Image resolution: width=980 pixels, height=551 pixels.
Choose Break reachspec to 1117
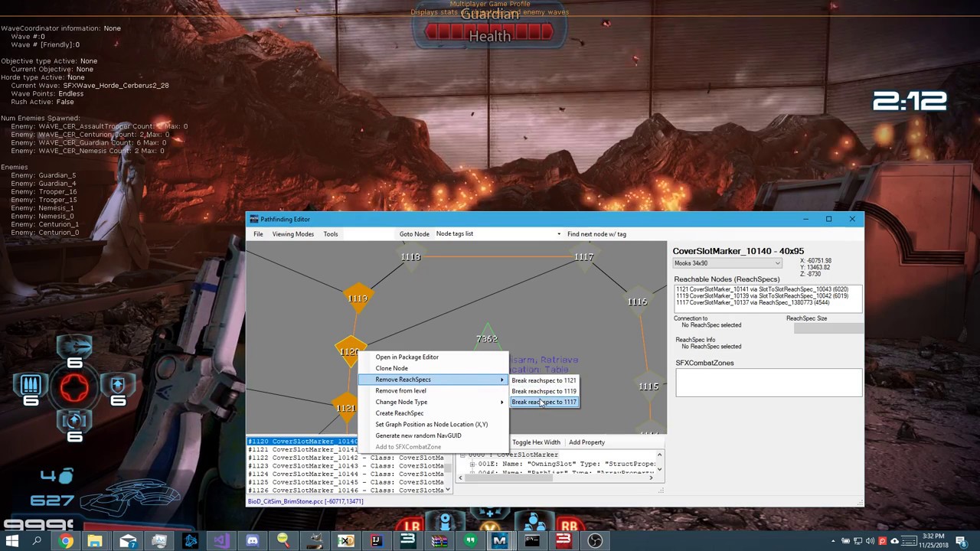tap(544, 402)
